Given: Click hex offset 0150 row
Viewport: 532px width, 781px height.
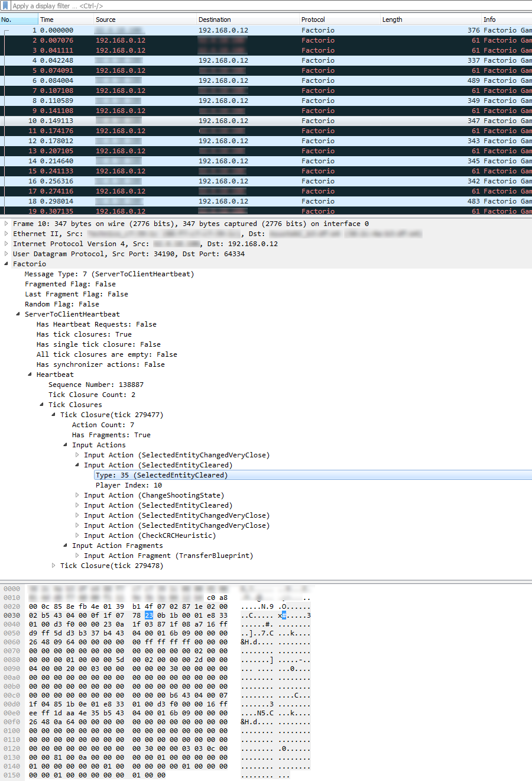Looking at the screenshot, I should click(12, 775).
